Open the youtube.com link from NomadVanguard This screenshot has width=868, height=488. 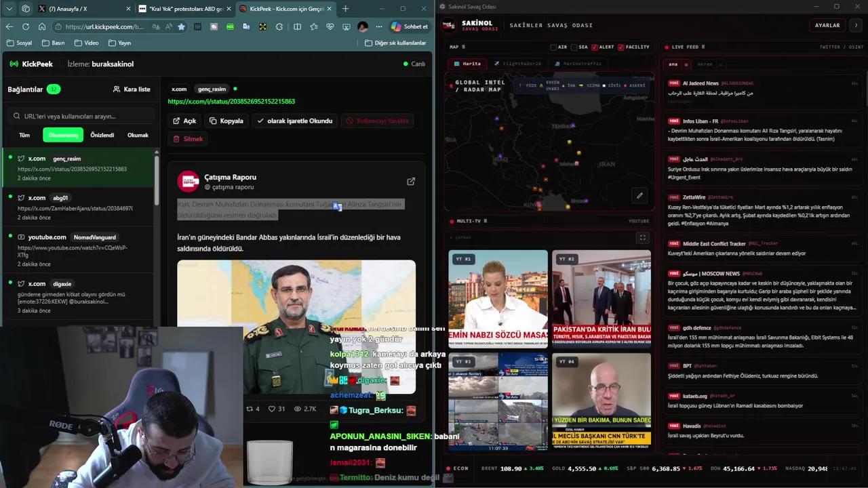(x=78, y=250)
